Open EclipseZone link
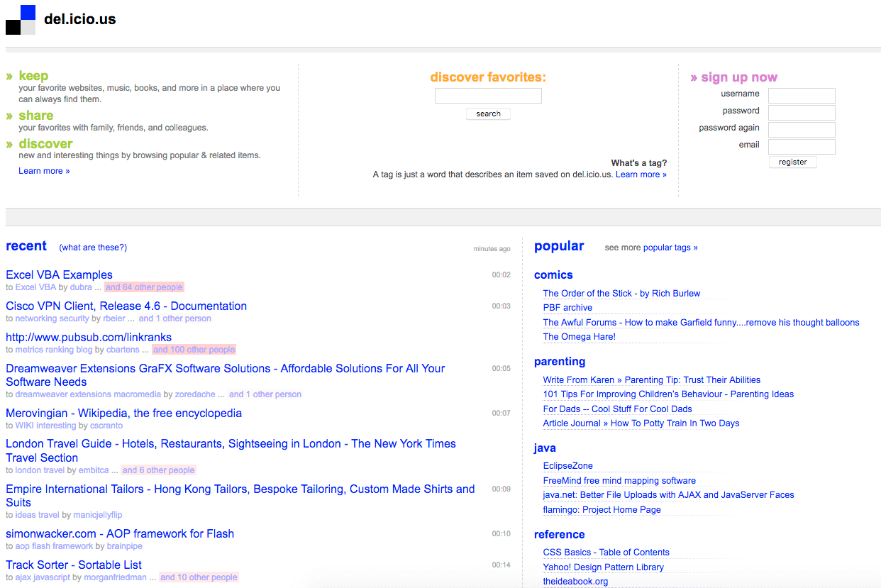Image resolution: width=881 pixels, height=588 pixels. point(568,466)
